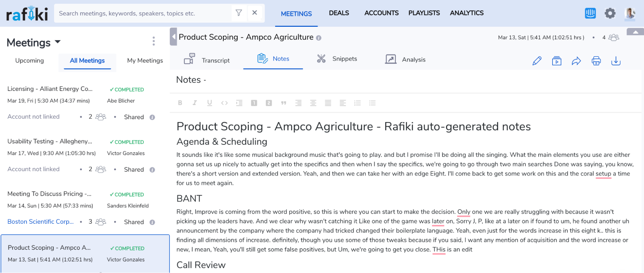Click the download notes icon

point(616,61)
